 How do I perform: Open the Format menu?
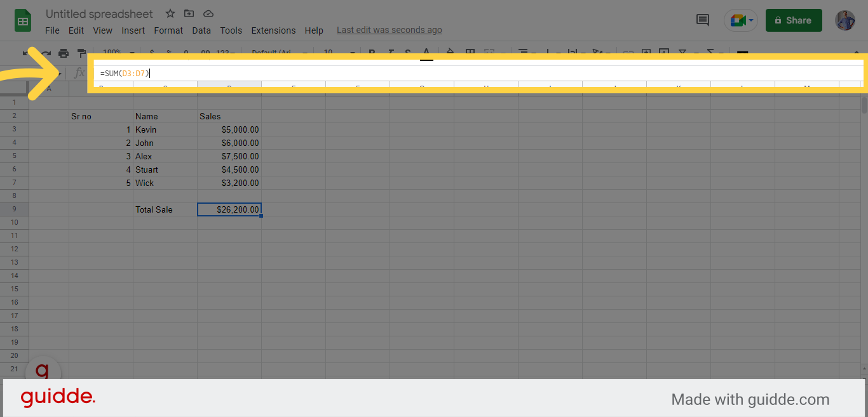[168, 30]
